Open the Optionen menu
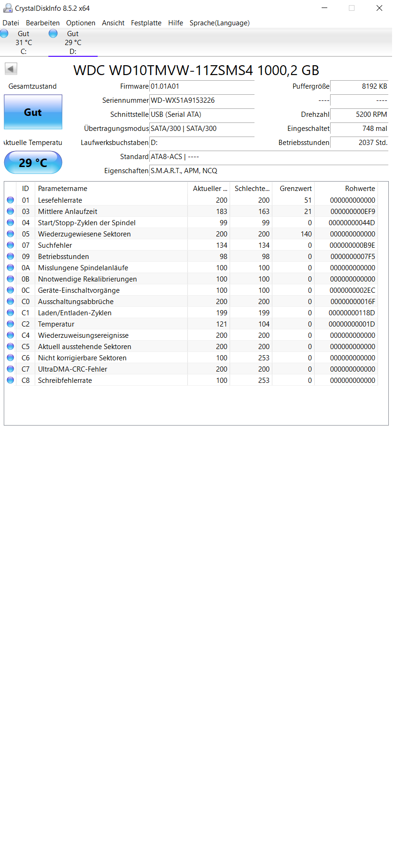The width and height of the screenshot is (401, 868). click(81, 23)
